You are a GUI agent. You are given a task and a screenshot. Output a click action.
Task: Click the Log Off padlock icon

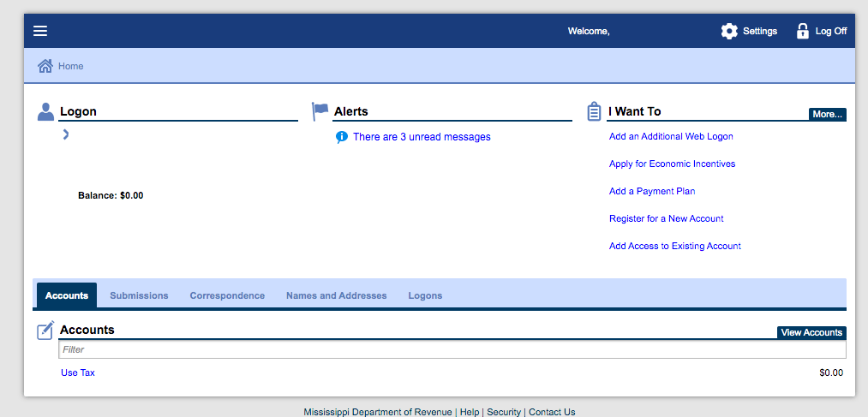coord(802,31)
